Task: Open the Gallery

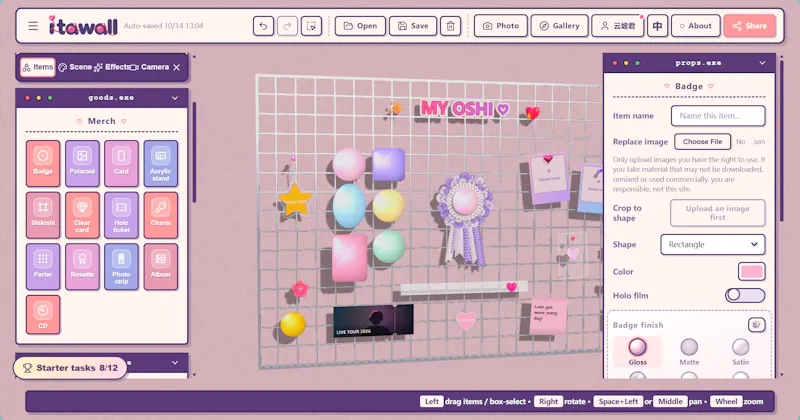Action: [x=559, y=26]
